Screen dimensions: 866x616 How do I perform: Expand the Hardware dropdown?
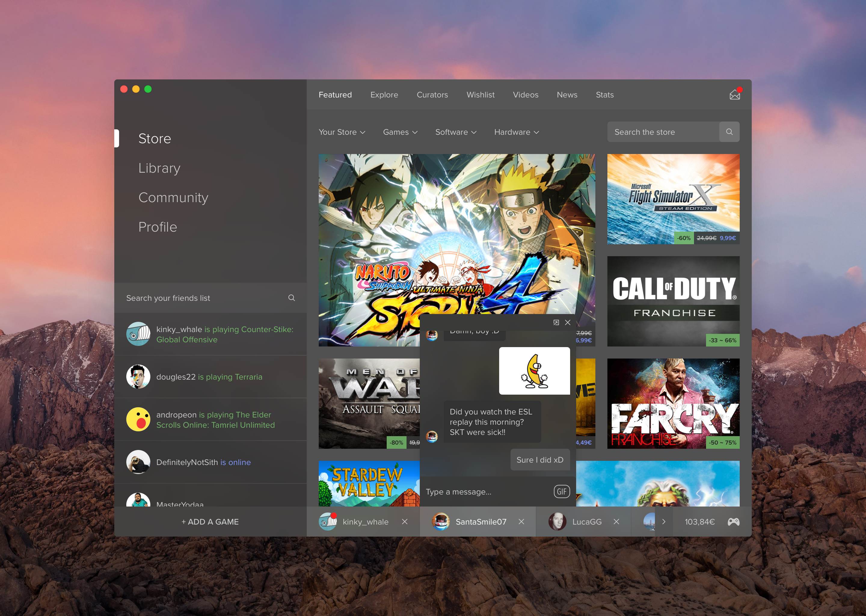click(516, 132)
